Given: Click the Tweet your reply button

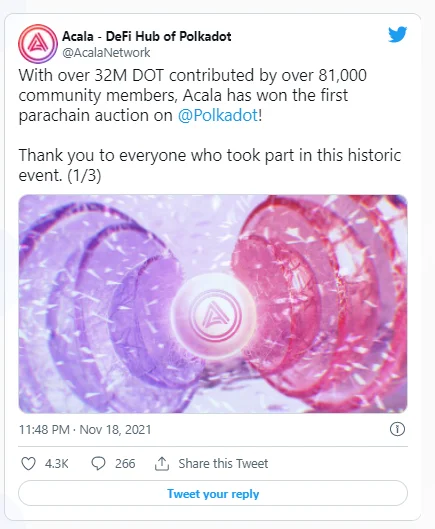Looking at the screenshot, I should [213, 493].
